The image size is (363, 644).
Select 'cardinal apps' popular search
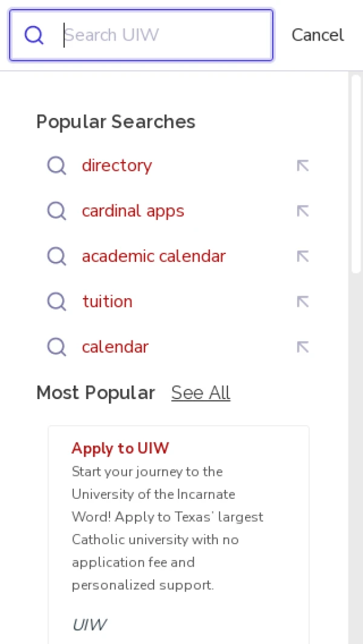click(x=133, y=210)
